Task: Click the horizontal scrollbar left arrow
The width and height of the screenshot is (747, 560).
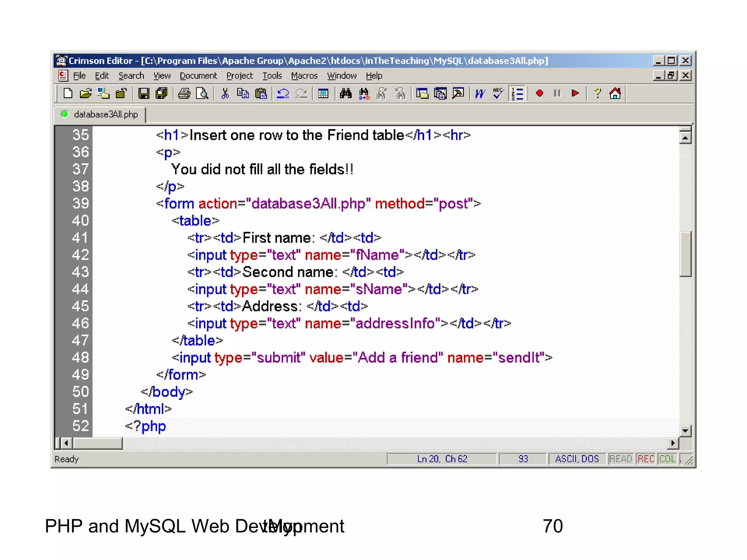Action: [x=66, y=443]
